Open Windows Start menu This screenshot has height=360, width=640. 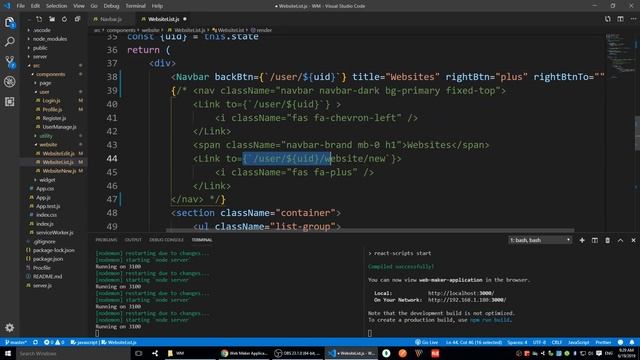[8, 353]
